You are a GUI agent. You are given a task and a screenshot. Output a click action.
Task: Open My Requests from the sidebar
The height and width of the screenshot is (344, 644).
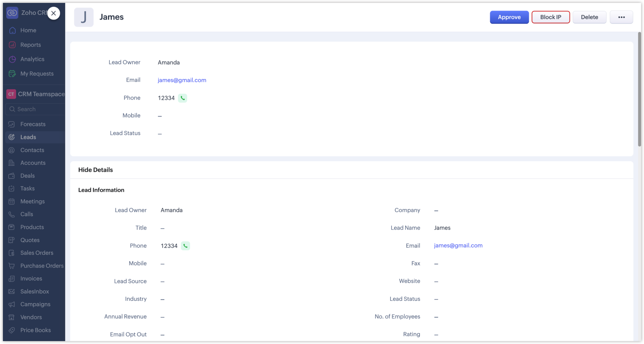point(37,74)
